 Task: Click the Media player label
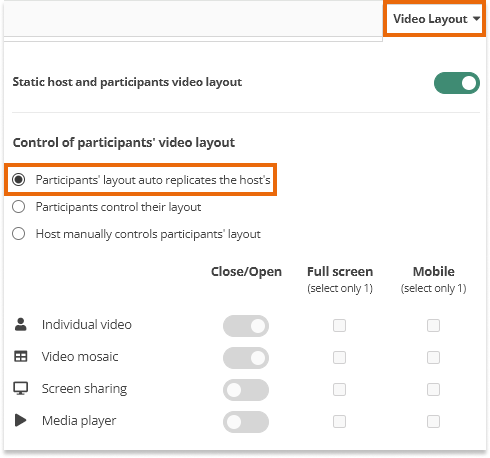79,421
